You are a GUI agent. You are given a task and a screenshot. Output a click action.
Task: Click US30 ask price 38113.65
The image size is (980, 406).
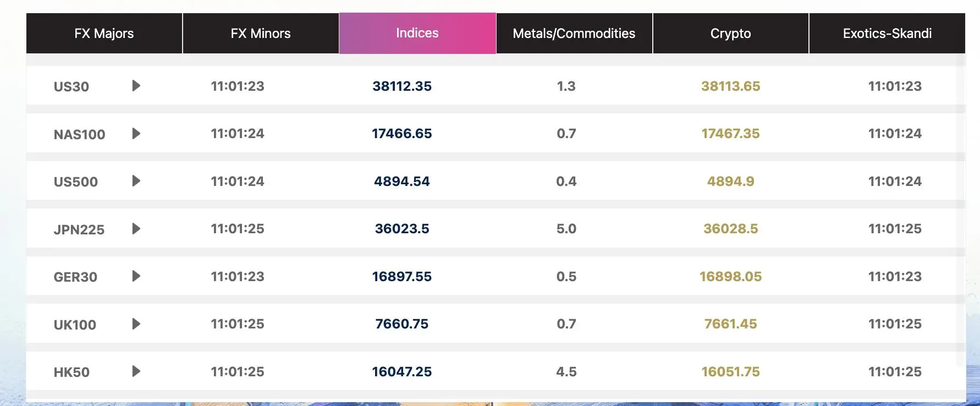pyautogui.click(x=730, y=86)
